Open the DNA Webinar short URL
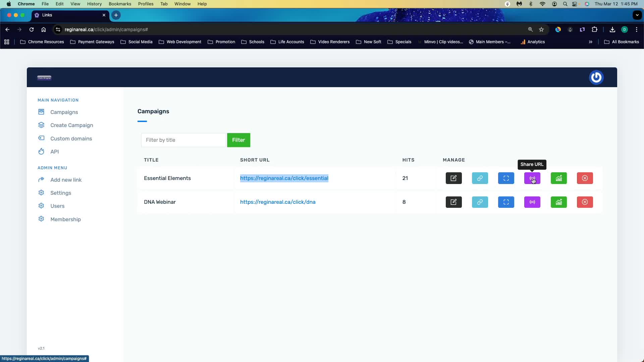This screenshot has height=362, width=644. 277,202
